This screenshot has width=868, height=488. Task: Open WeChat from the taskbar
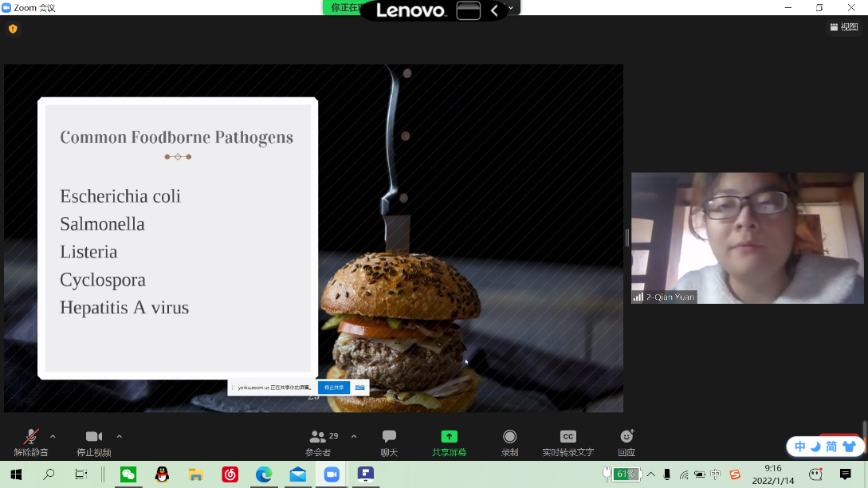(x=128, y=474)
